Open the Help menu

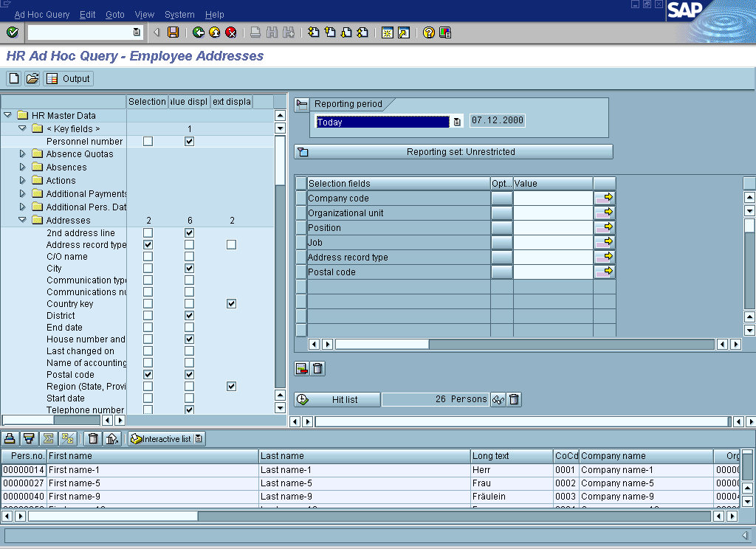(215, 15)
